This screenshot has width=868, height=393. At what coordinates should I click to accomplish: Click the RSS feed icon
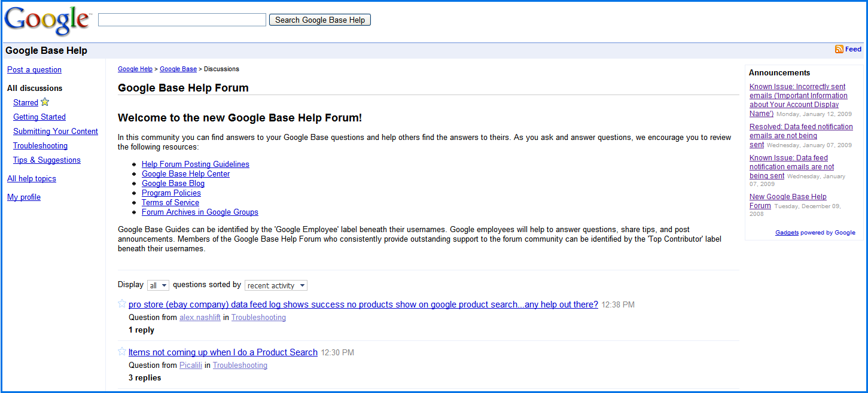point(839,50)
